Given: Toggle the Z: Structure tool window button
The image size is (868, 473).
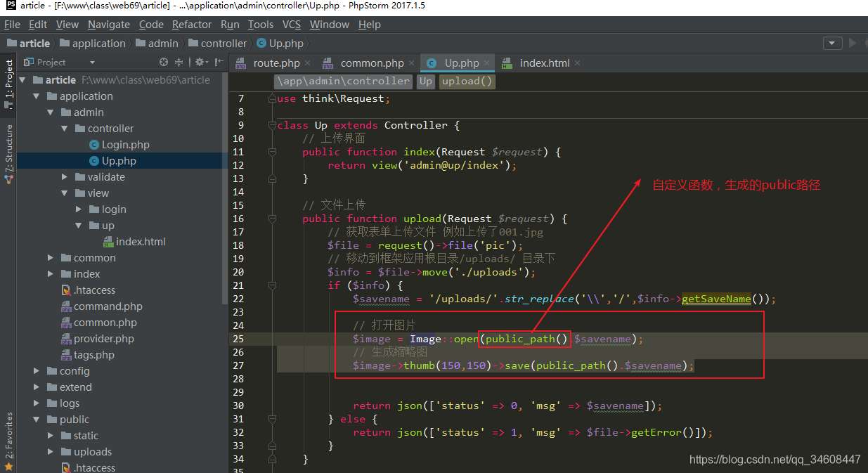Looking at the screenshot, I should pyautogui.click(x=8, y=153).
